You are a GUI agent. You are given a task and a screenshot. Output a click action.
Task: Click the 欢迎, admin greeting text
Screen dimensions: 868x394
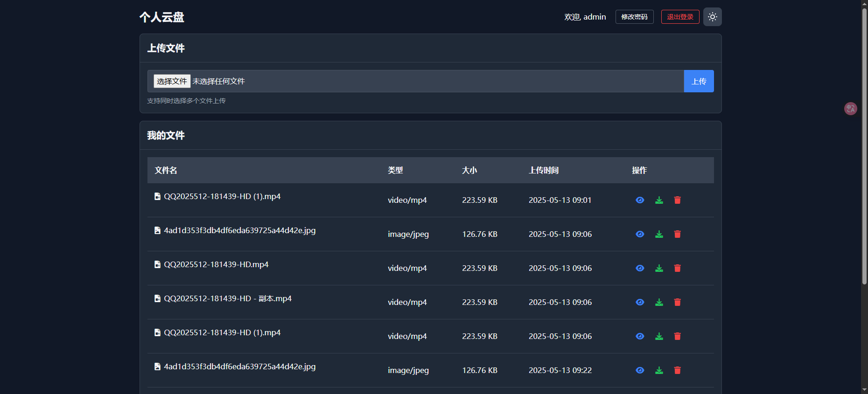tap(585, 17)
